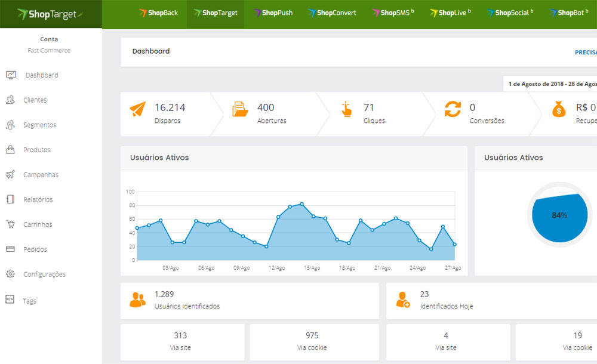
Task: Click the Produtos shopping bag icon
Action: point(10,149)
